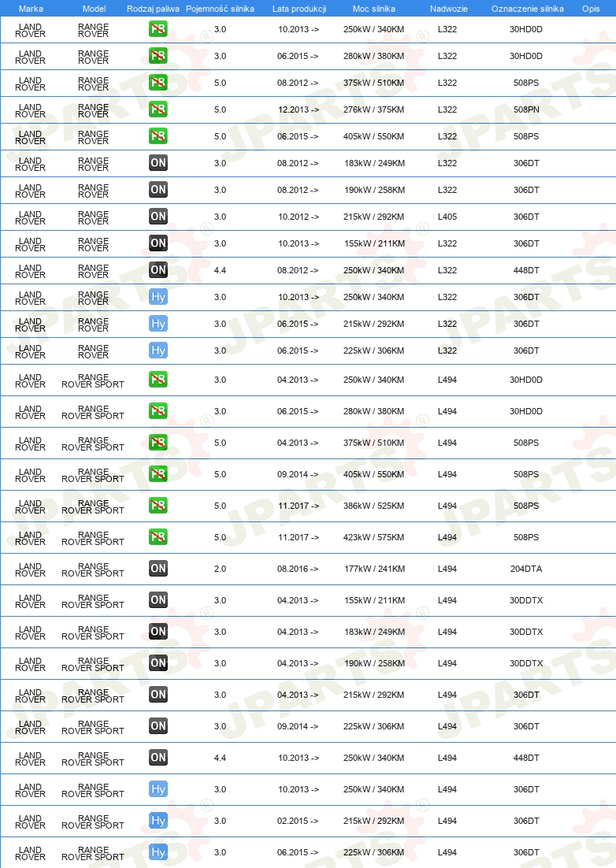616x868 pixels.
Task: Select 30DDTX code in 190kW/258KM row
Action: click(526, 663)
